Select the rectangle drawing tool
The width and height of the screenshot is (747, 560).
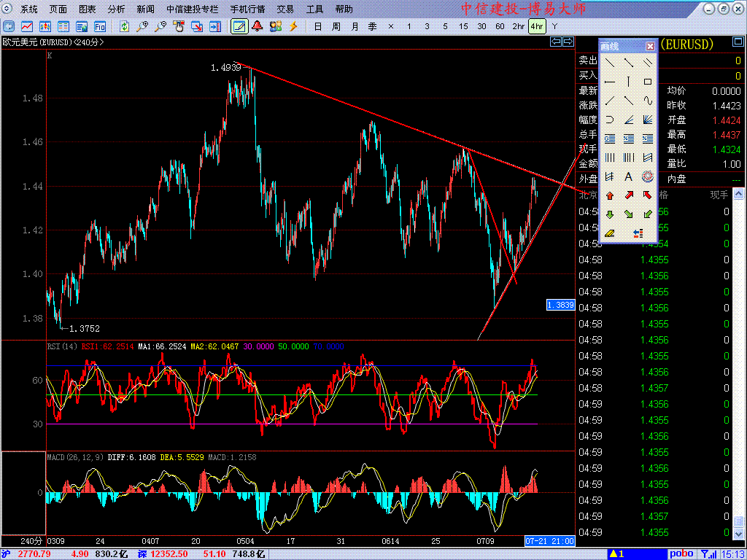click(648, 82)
